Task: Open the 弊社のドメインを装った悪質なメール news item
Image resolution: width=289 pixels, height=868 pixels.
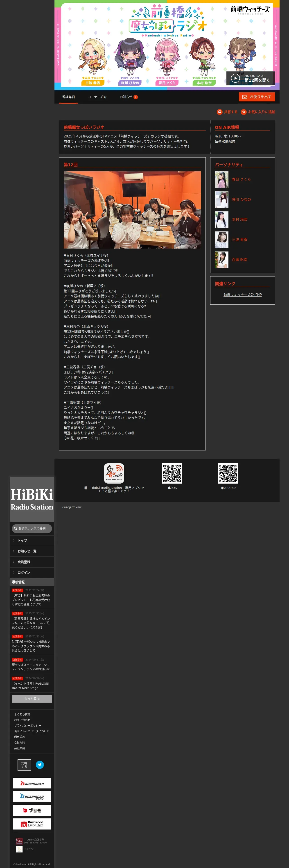Action: coord(32,621)
